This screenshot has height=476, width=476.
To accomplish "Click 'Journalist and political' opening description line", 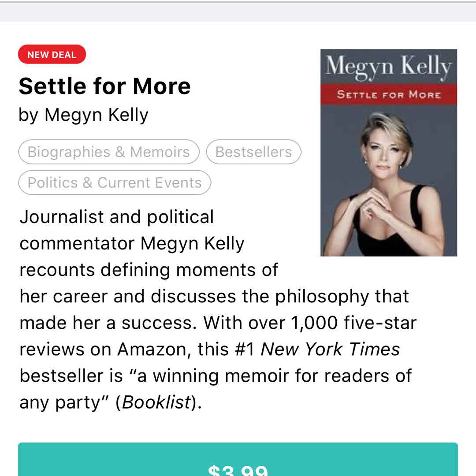I will click(117, 217).
